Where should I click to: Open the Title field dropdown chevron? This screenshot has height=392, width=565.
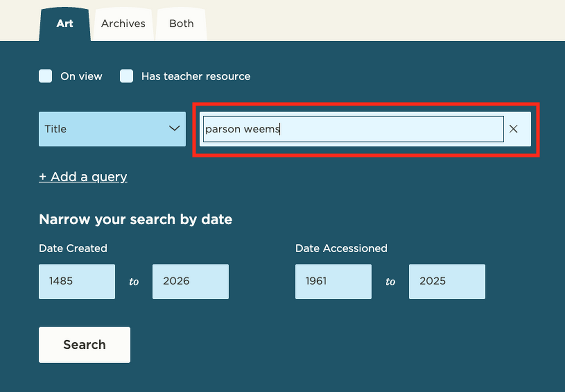(x=175, y=129)
